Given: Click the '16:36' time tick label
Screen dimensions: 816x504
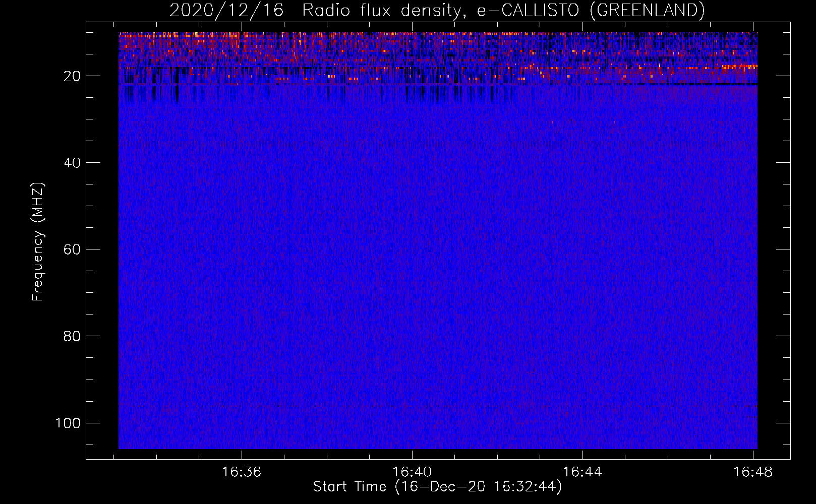Looking at the screenshot, I should tap(242, 472).
